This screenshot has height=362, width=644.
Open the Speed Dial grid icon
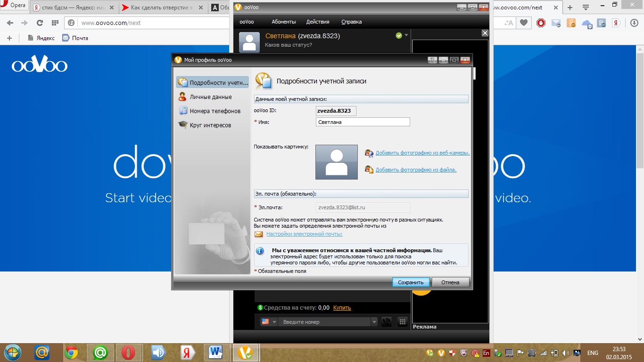point(55,23)
